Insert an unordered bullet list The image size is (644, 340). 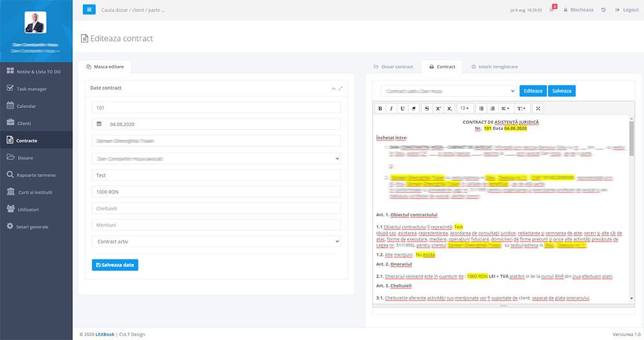[x=481, y=108]
